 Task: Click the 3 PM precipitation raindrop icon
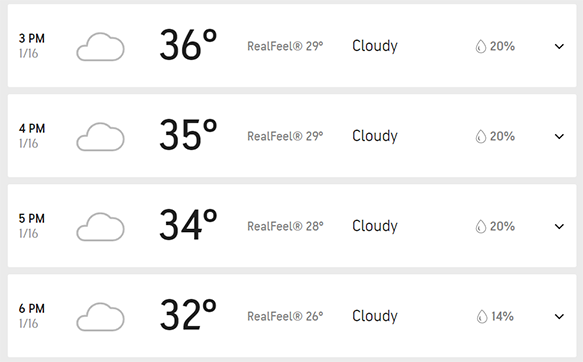point(481,46)
